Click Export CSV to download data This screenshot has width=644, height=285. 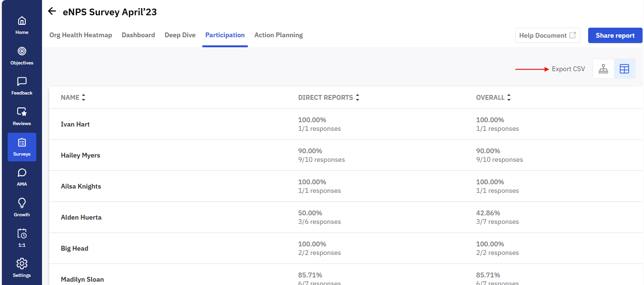pyautogui.click(x=568, y=69)
